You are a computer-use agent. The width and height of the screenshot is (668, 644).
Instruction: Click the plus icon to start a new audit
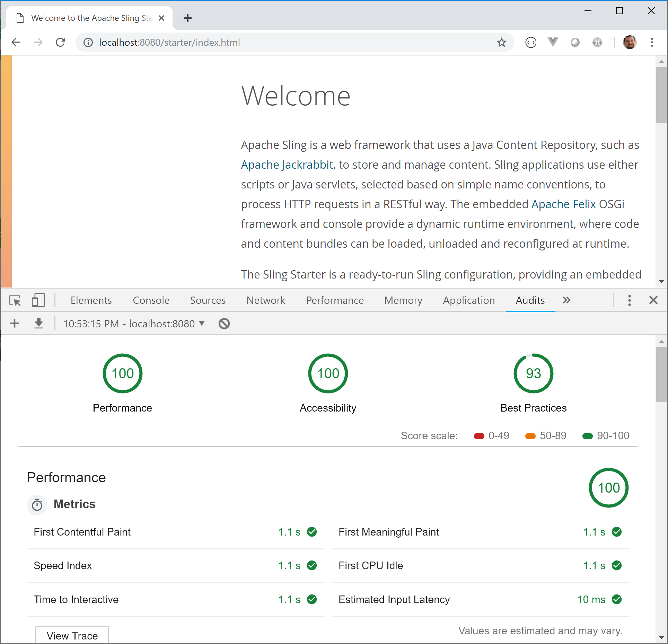tap(15, 324)
